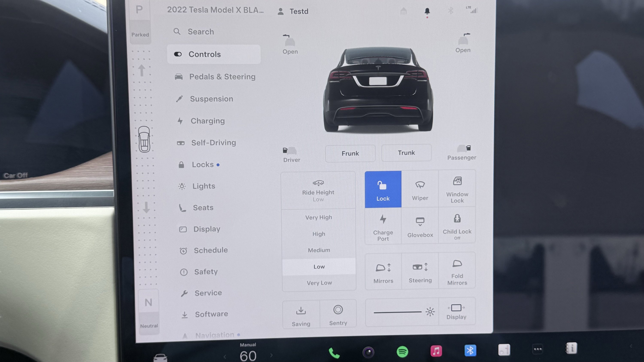The width and height of the screenshot is (644, 362).
Task: Open the Locks menu
Action: [x=199, y=165]
